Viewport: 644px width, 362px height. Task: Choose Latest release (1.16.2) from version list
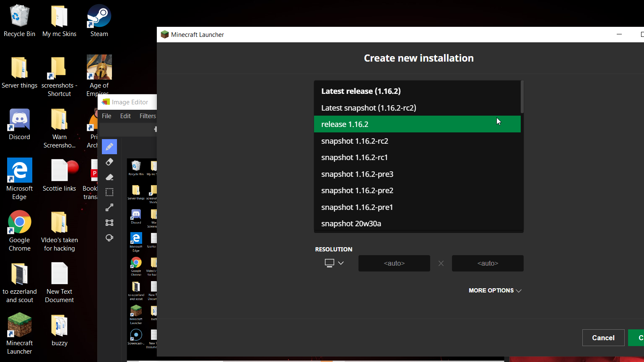(361, 91)
